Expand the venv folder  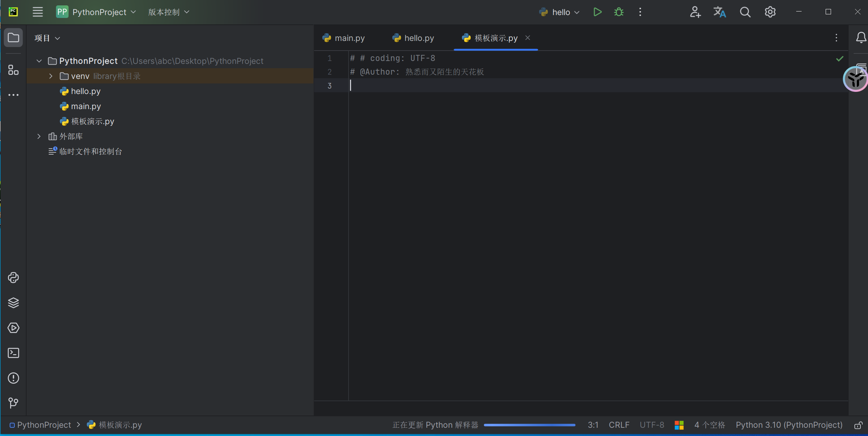click(51, 76)
